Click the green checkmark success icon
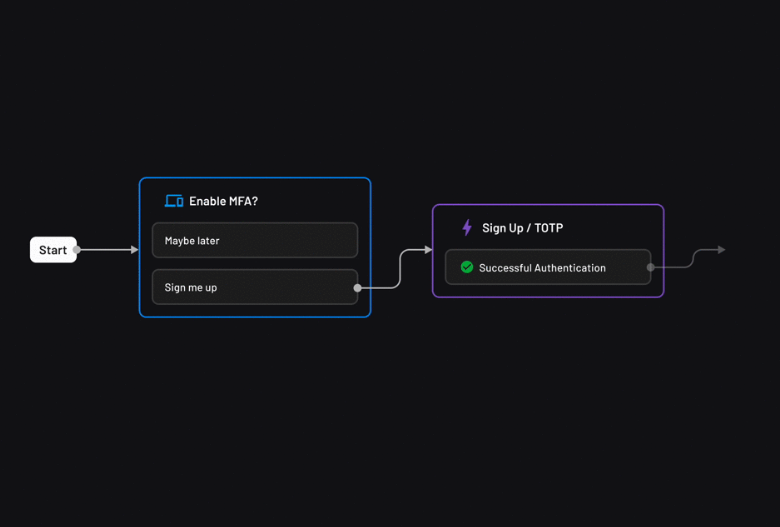This screenshot has height=527, width=780. [x=466, y=267]
